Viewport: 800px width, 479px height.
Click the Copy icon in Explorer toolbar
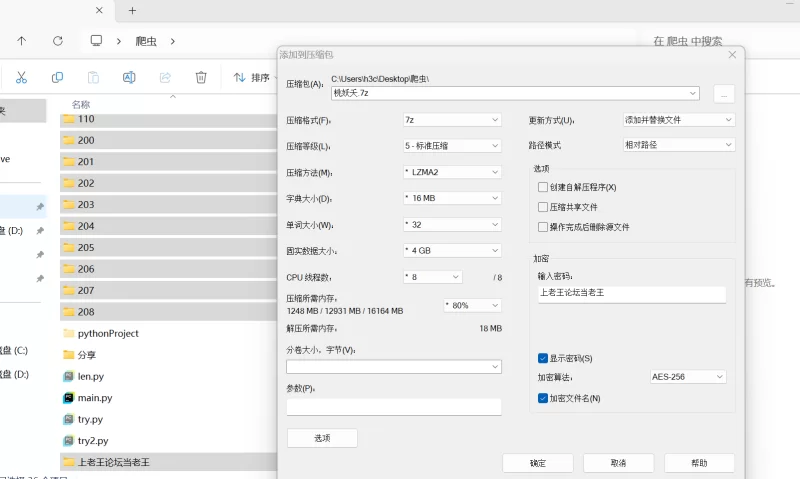[57, 77]
